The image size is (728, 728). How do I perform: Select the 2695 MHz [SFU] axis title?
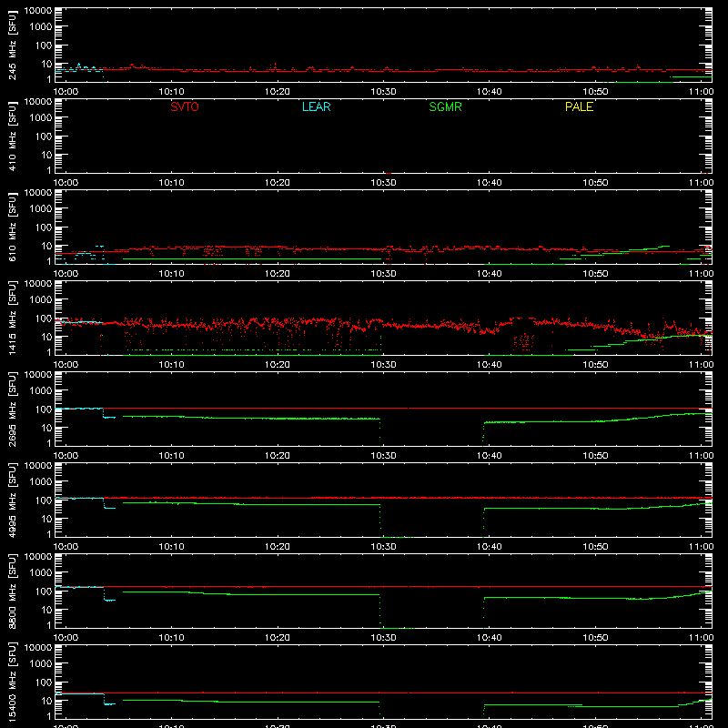[x=12, y=409]
